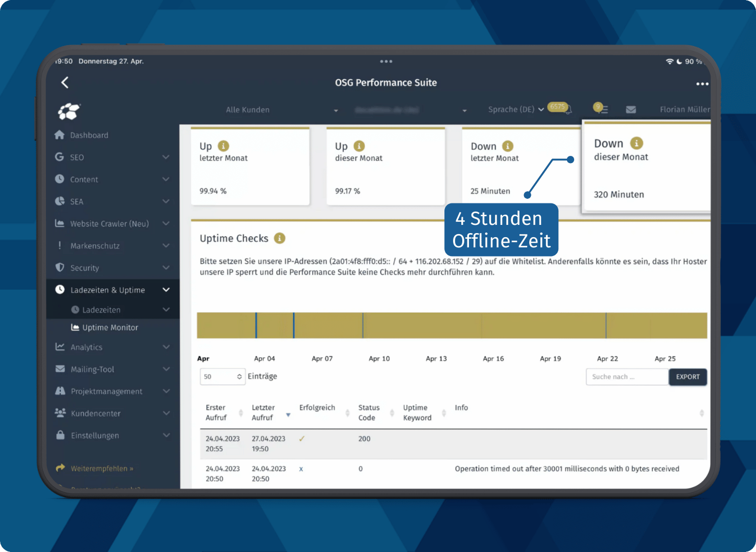
Task: Click the '320 Minuten' value
Action: point(619,195)
